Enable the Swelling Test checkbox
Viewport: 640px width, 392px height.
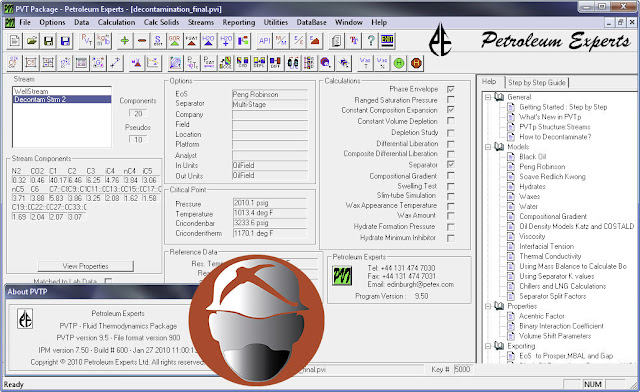[451, 186]
